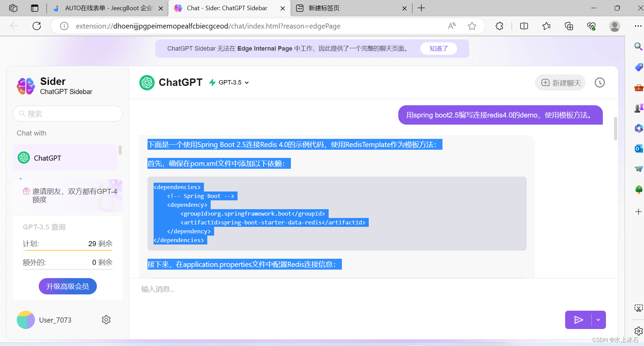Viewport: 644px width, 346px height.
Task: Add this page to favorites star
Action: coord(472,26)
